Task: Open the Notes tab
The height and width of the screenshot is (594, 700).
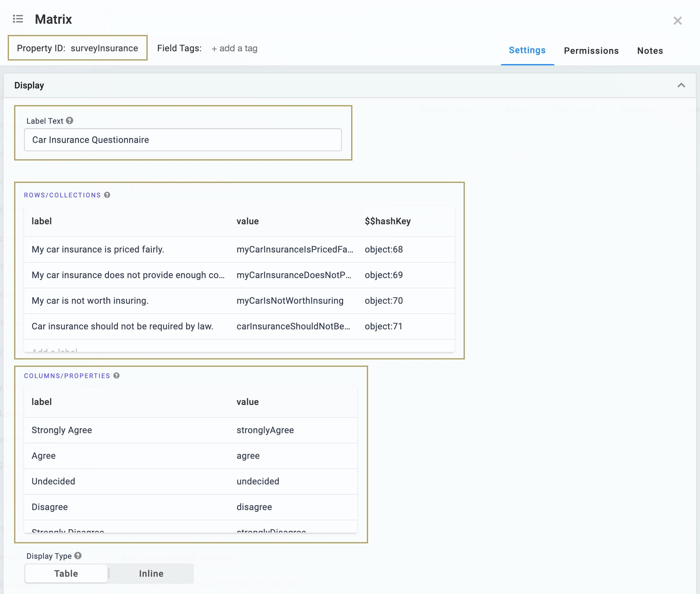Action: [x=650, y=51]
